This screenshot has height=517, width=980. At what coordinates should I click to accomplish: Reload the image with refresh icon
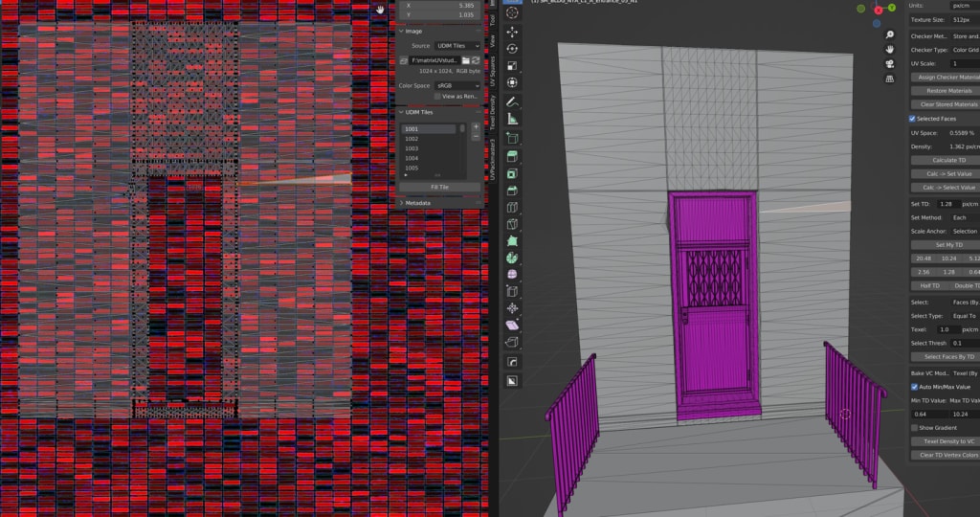(476, 60)
